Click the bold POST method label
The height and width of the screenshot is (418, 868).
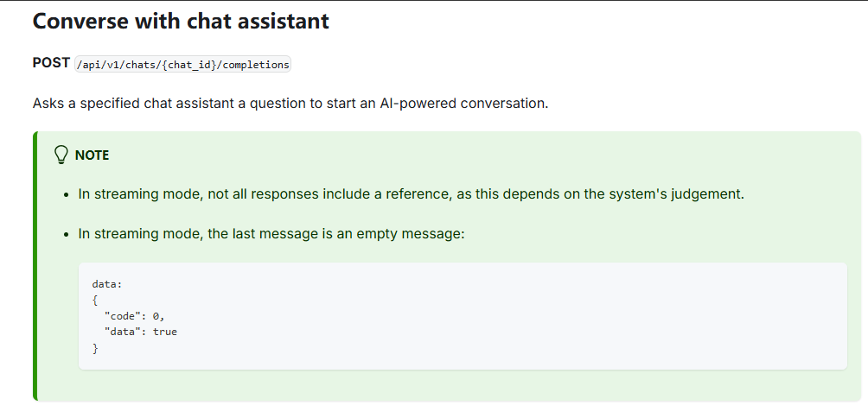coord(51,63)
